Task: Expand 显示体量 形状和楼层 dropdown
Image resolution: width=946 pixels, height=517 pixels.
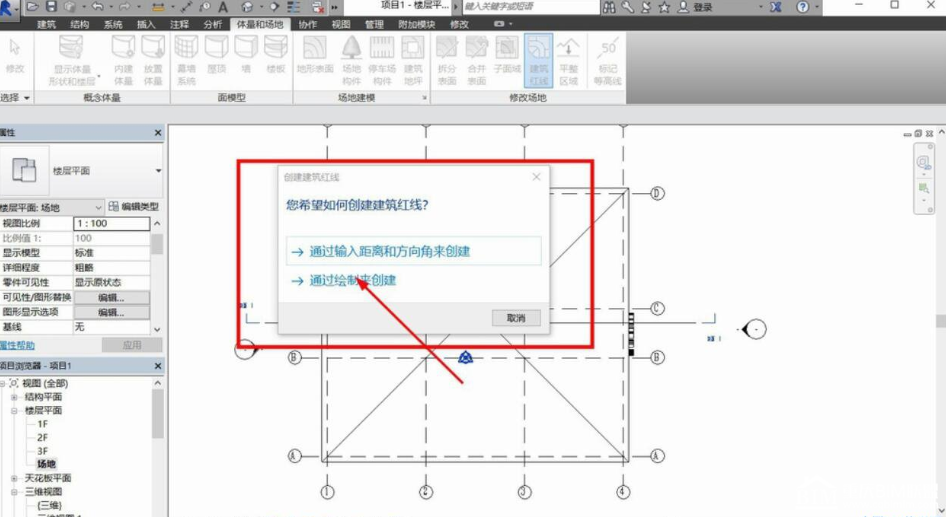Action: (x=98, y=76)
